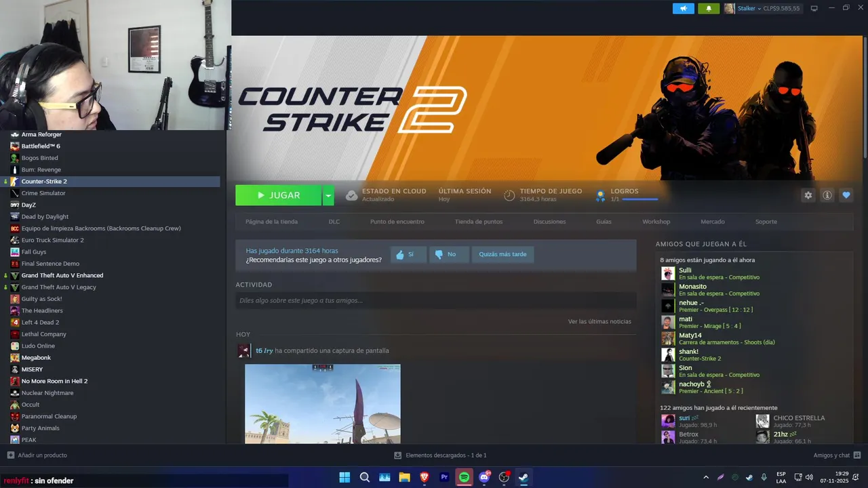Open the DLC tab
The width and height of the screenshot is (868, 488).
pos(334,222)
